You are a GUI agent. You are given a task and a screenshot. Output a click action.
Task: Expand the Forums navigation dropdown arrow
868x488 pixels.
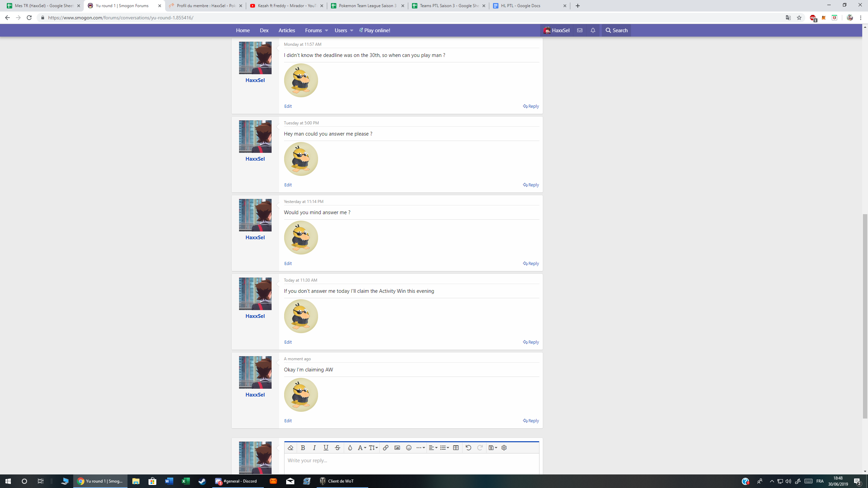tap(326, 30)
